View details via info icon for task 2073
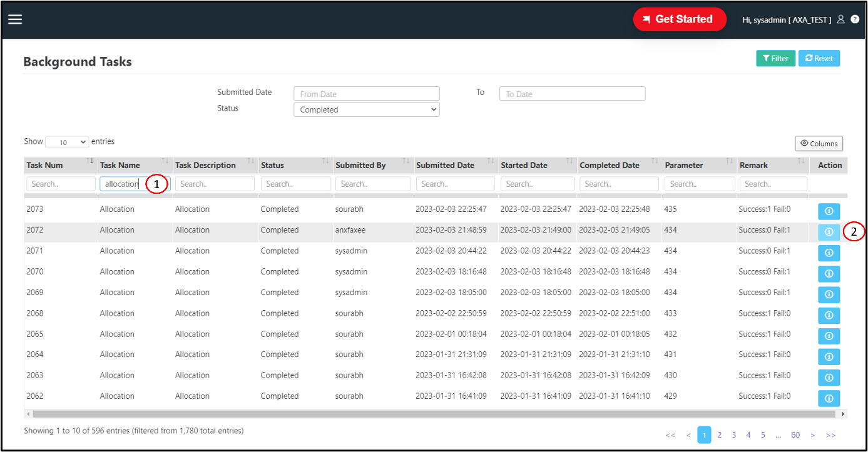This screenshot has width=868, height=452. click(x=829, y=211)
